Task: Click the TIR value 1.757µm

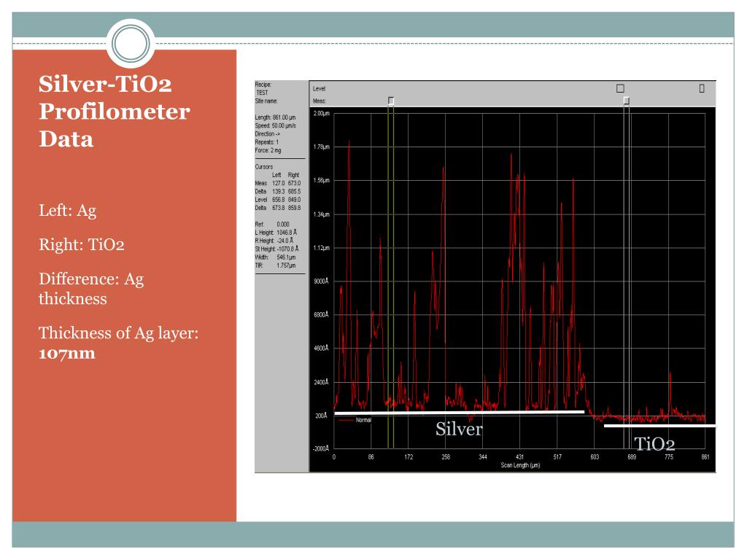Action: click(286, 265)
